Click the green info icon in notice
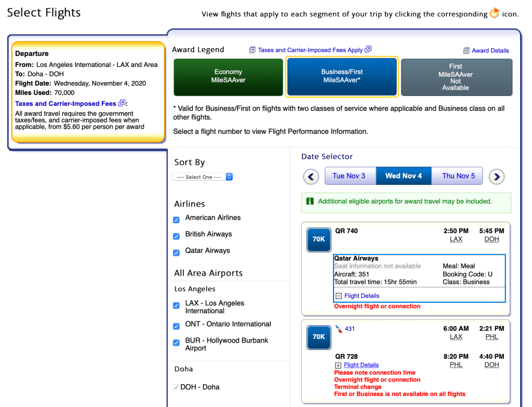Screen dimensions: 532x407 (310, 201)
